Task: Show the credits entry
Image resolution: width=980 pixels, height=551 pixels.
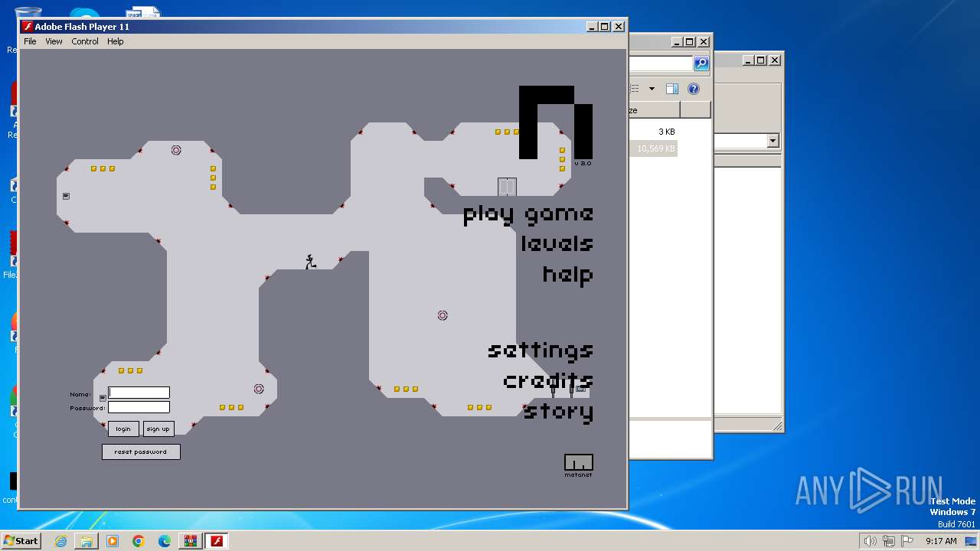Action: click(x=547, y=380)
